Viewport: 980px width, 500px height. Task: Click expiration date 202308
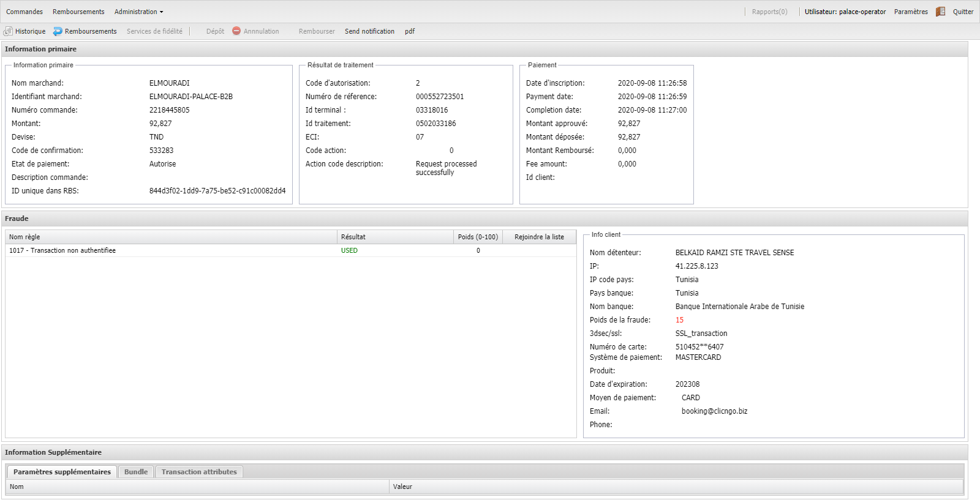(x=687, y=384)
